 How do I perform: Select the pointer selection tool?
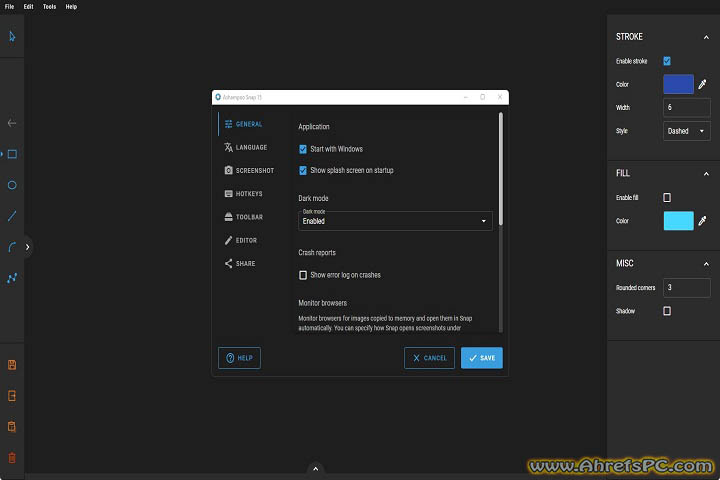pyautogui.click(x=12, y=36)
